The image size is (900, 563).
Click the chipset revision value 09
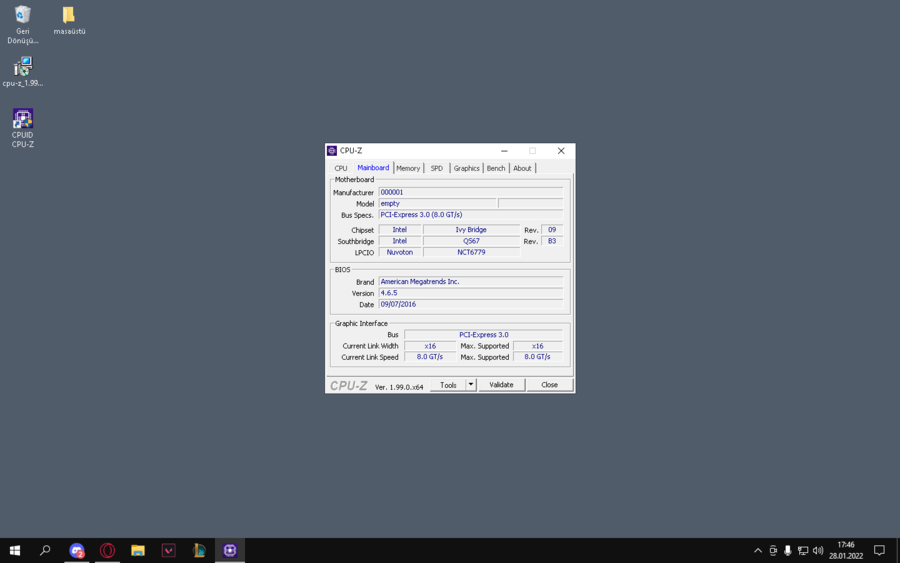coord(552,230)
